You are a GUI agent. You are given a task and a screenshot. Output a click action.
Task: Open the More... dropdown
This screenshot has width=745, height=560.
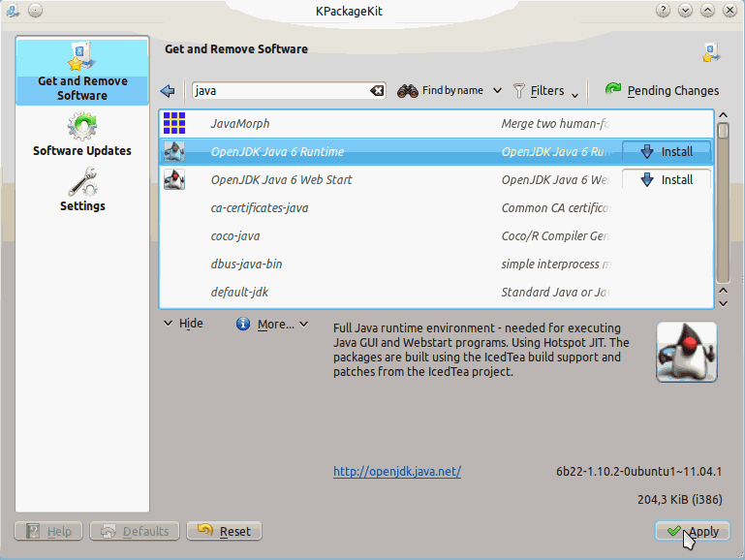coord(283,324)
